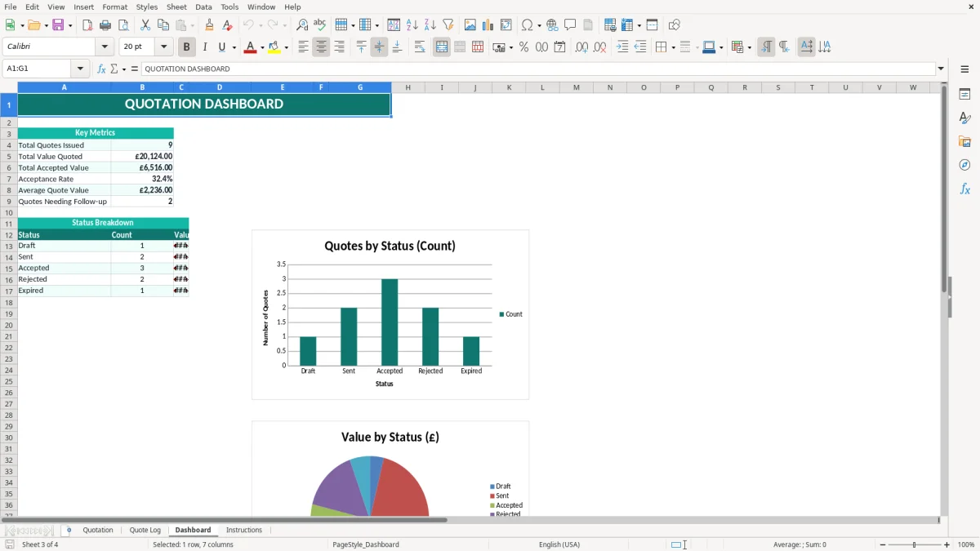Toggle Bold formatting
980x551 pixels.
(187, 47)
